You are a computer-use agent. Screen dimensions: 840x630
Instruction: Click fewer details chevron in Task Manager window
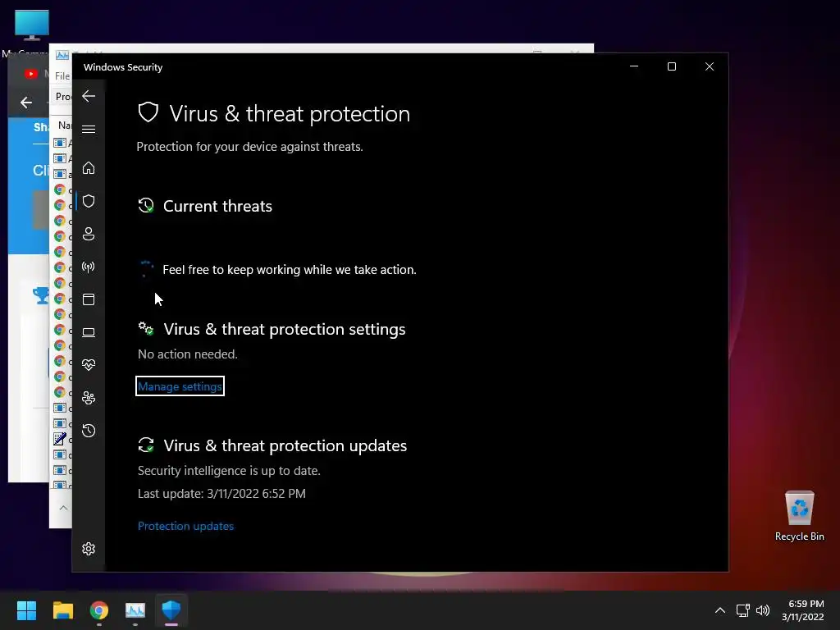point(63,508)
